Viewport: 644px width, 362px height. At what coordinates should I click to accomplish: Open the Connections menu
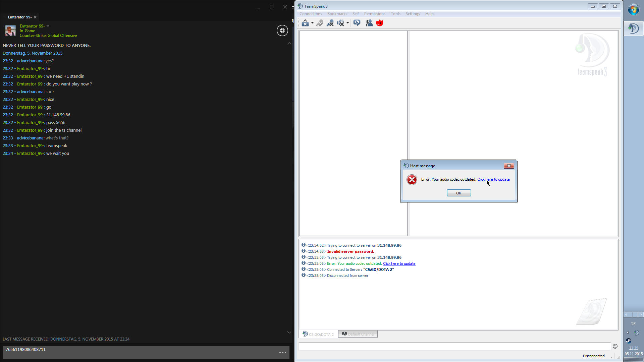[310, 14]
